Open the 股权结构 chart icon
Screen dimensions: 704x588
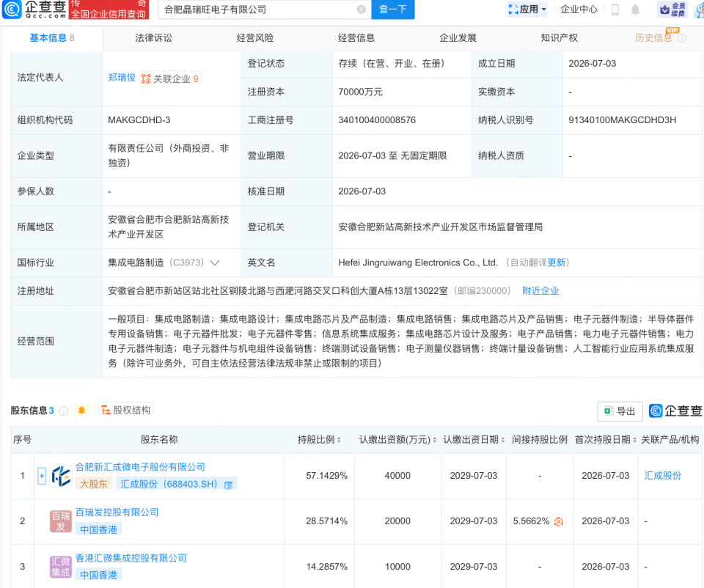(106, 410)
